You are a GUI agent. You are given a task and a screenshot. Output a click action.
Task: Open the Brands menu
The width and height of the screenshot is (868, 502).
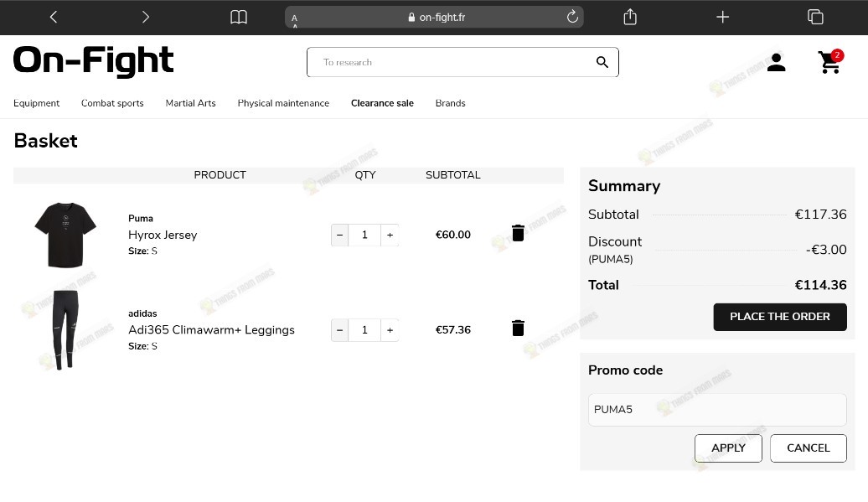click(450, 103)
